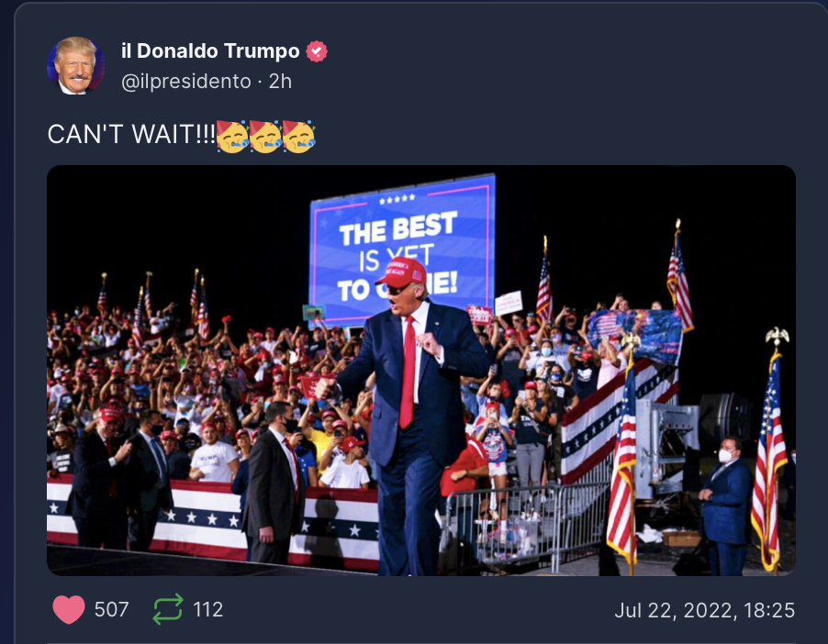Open the attached rally photo
Screen dimensions: 828x644
click(x=421, y=371)
